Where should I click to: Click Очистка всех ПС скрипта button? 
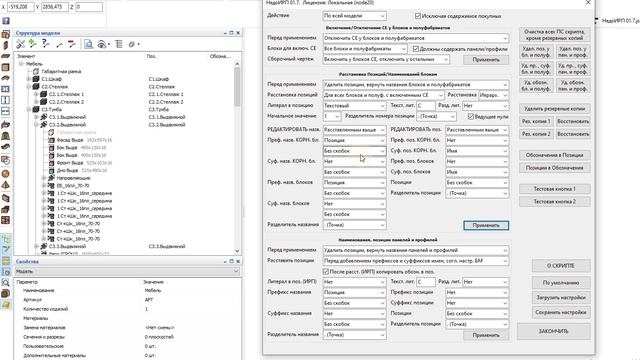coord(554,35)
